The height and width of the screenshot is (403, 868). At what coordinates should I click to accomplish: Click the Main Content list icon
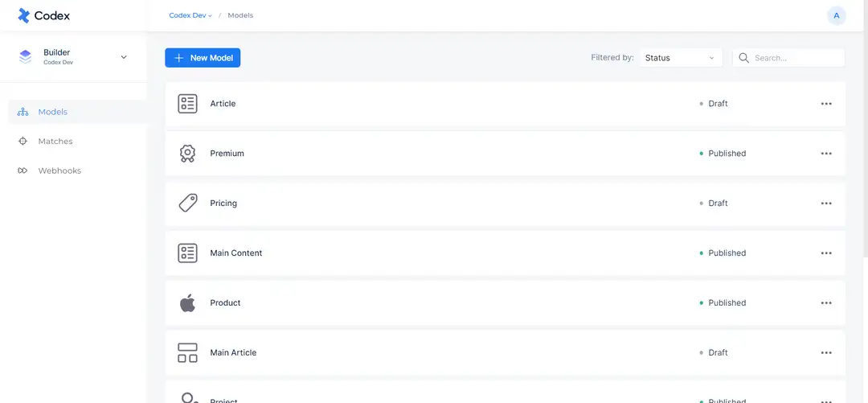point(187,253)
